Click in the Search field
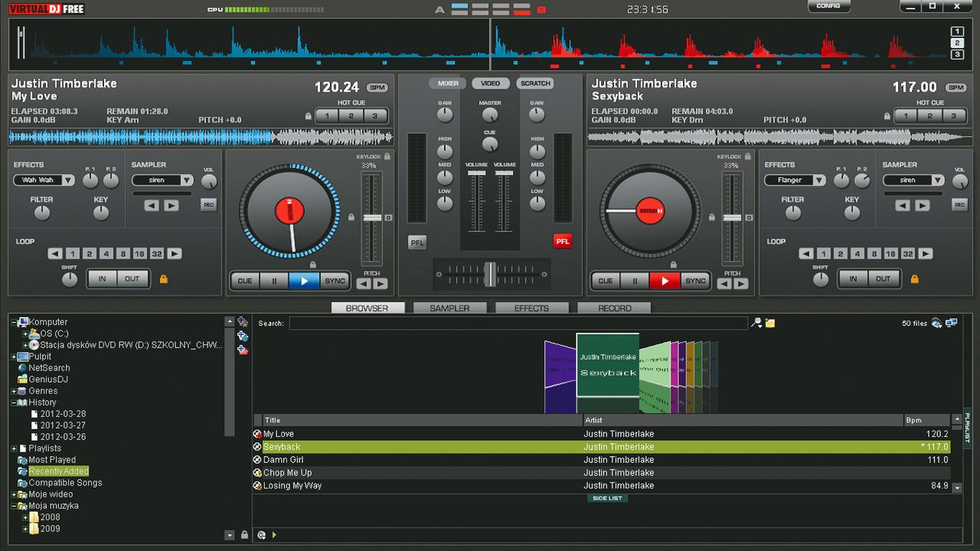980x551 pixels. point(518,324)
